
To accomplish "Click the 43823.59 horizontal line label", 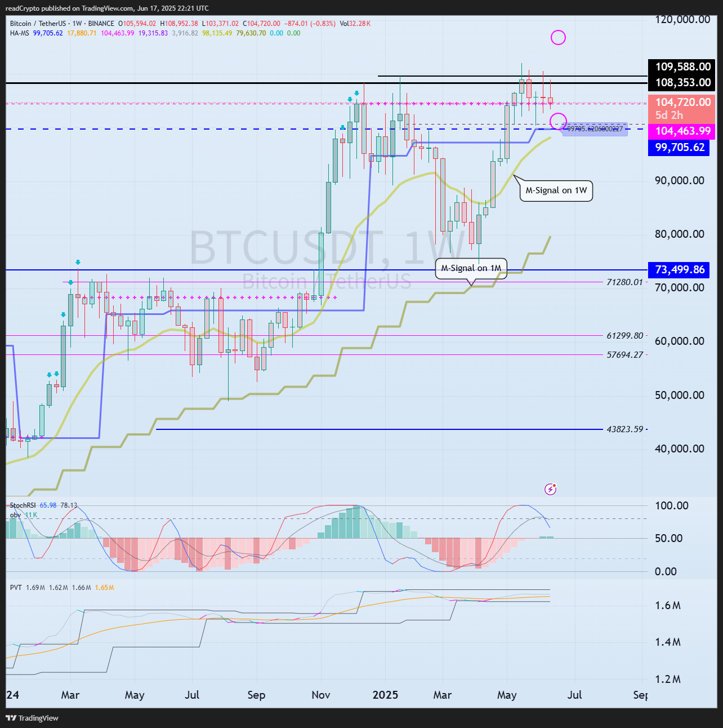I will [x=624, y=429].
